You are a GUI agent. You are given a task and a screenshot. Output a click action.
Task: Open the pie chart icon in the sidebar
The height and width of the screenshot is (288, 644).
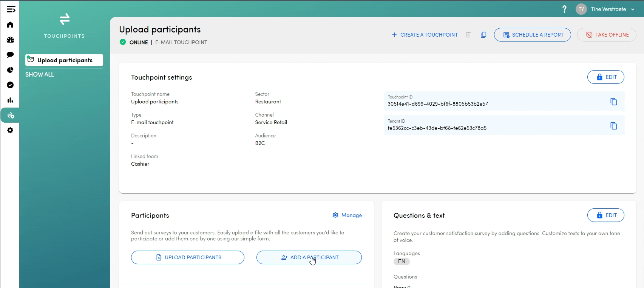10,70
